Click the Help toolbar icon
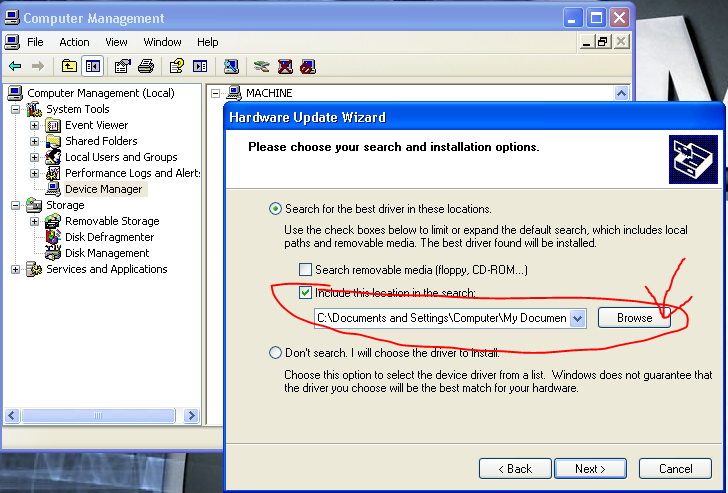 (x=176, y=66)
